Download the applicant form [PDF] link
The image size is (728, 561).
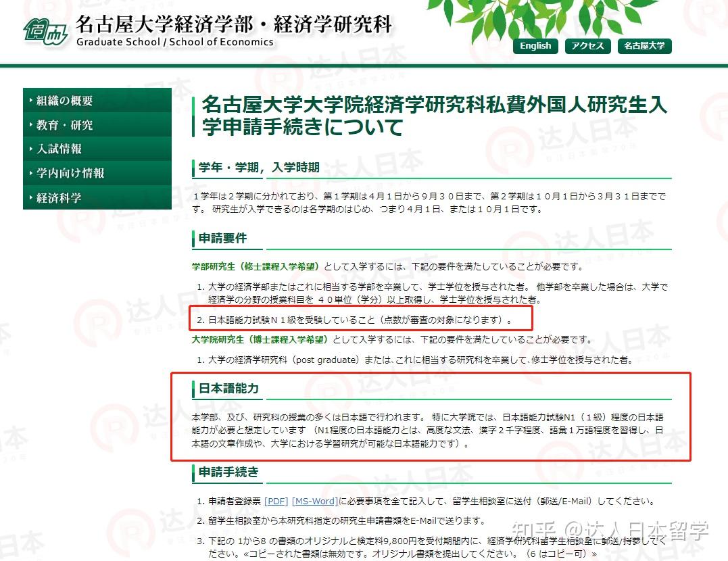pos(276,502)
